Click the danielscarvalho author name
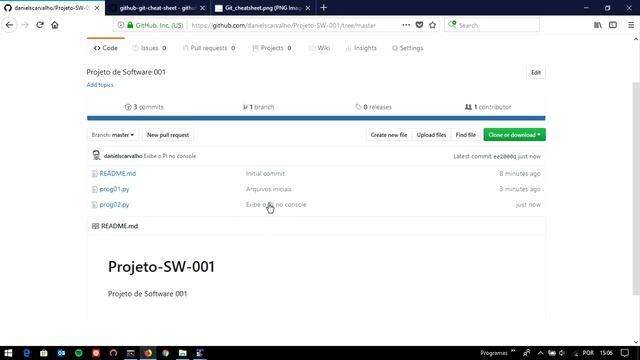 [123, 156]
